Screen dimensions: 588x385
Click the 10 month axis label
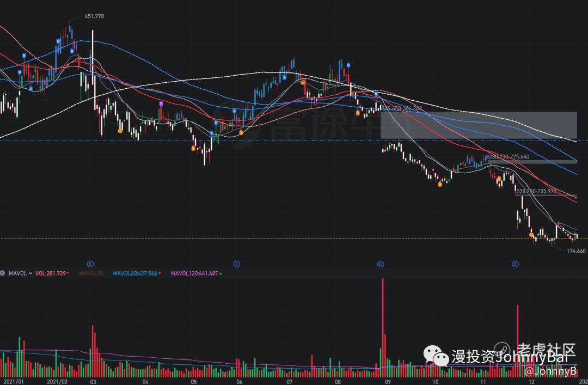(435, 382)
